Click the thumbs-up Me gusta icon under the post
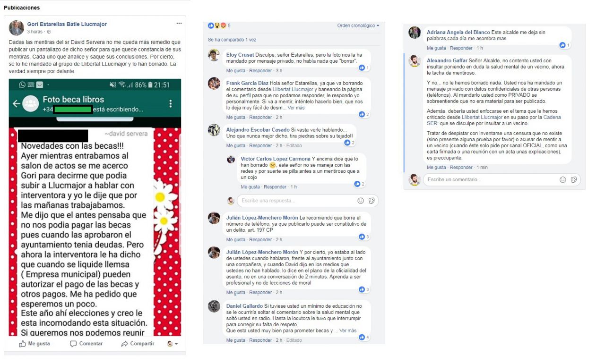605x364 pixels. (x=22, y=344)
